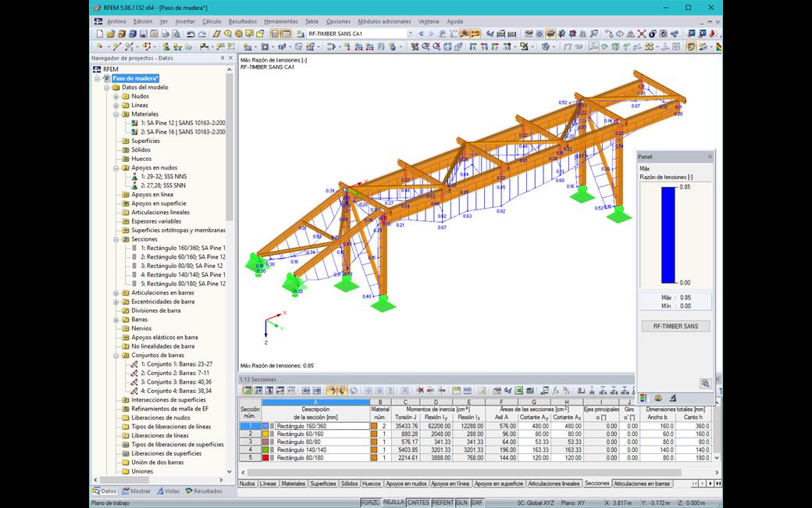Expand the Líneas tree node
Screen dimensions: 812x508
116,106
